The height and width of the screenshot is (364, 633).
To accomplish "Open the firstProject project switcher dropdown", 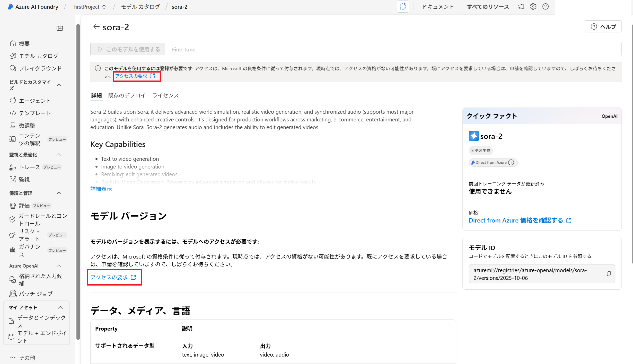I will (x=90, y=7).
